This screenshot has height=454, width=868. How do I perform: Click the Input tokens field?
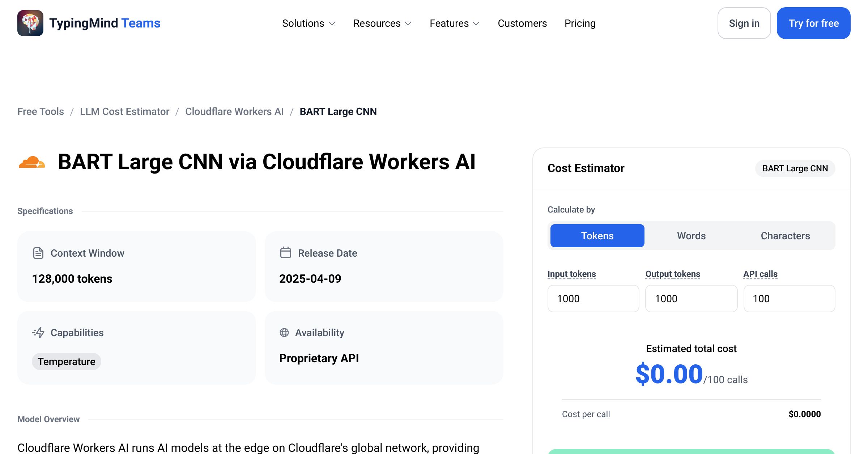[593, 299]
